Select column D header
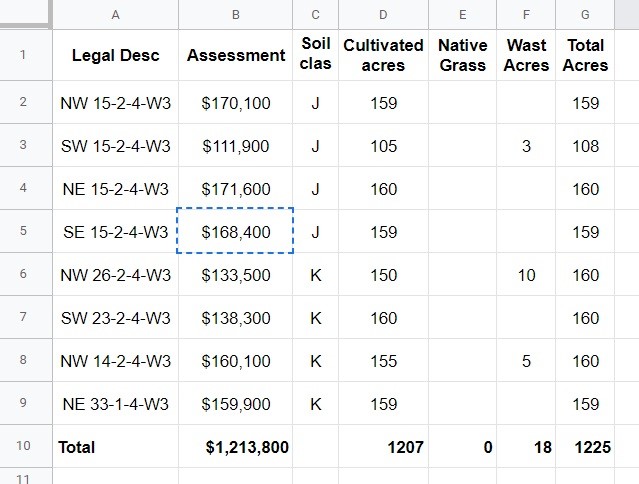 [383, 15]
